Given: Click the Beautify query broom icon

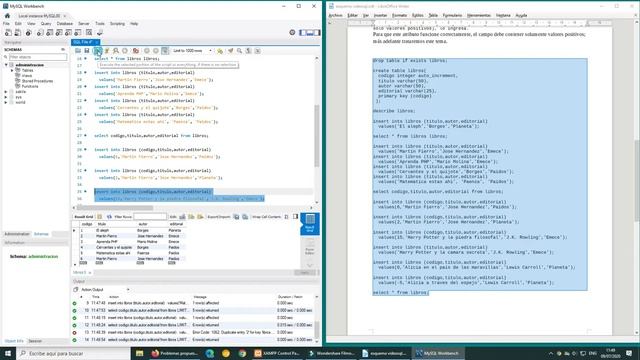Looking at the screenshot, I should (x=231, y=51).
